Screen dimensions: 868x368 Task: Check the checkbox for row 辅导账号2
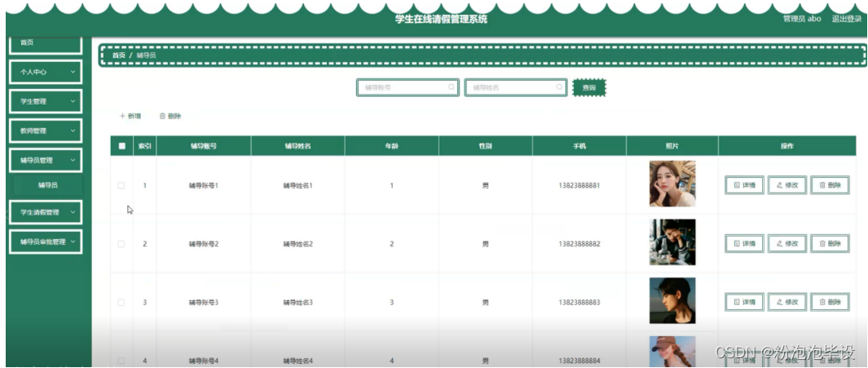click(x=121, y=244)
